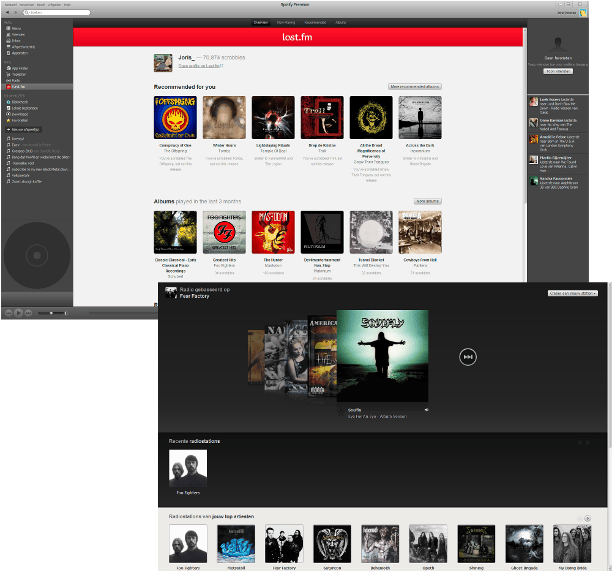Click next track button in player controls

pos(28,313)
